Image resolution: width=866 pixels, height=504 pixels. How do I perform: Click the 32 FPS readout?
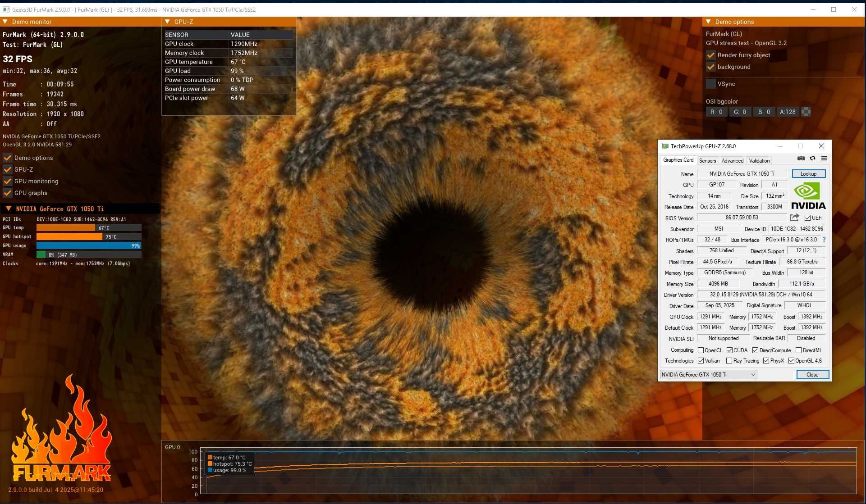pyautogui.click(x=18, y=59)
